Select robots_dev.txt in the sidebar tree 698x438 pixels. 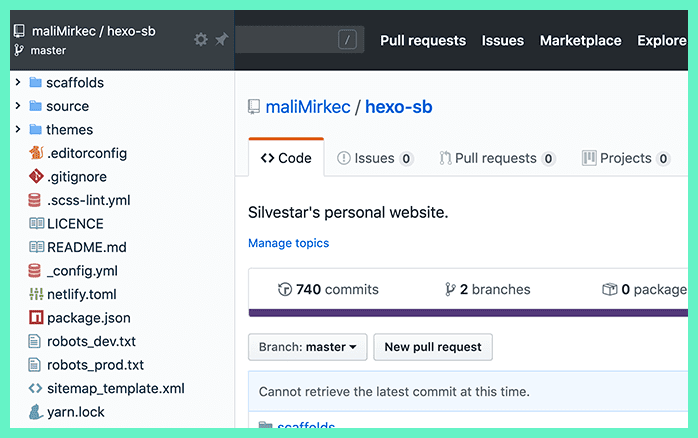click(x=91, y=341)
